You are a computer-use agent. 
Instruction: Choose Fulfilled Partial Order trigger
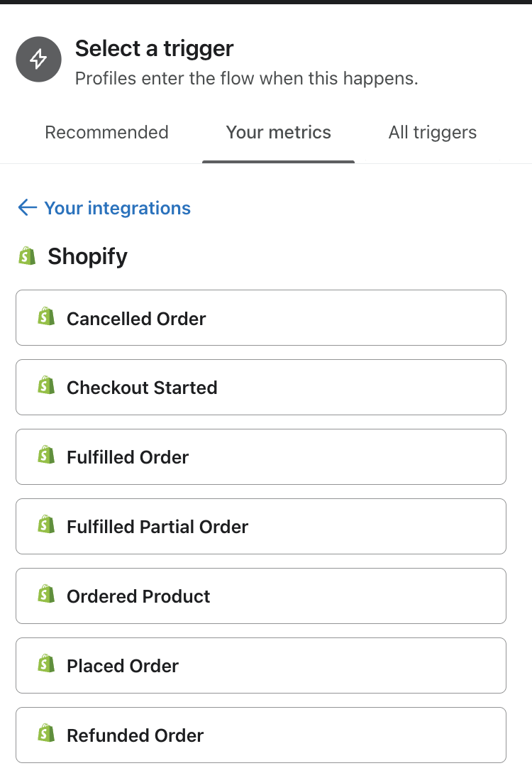260,527
